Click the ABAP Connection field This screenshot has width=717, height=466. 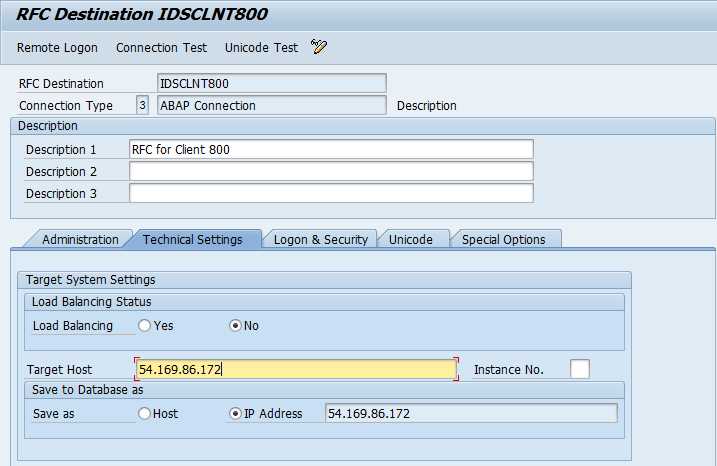[272, 105]
